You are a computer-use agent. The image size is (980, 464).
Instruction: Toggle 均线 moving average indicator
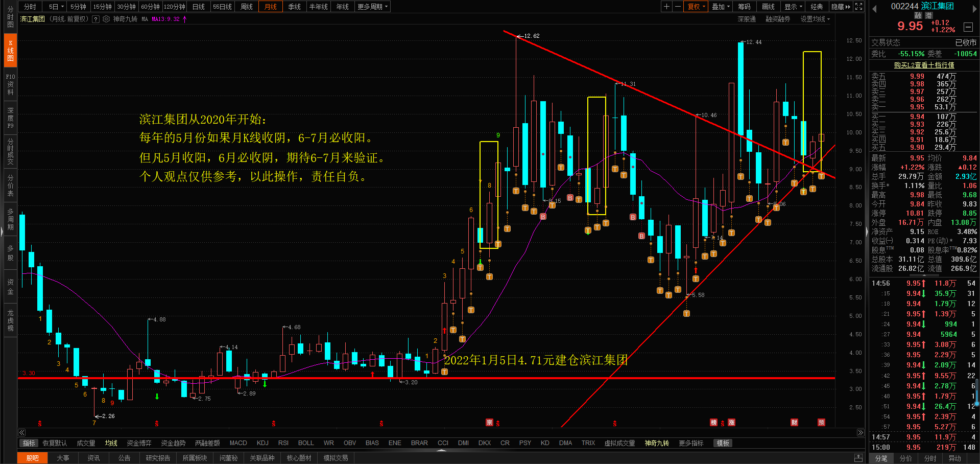tap(111, 443)
